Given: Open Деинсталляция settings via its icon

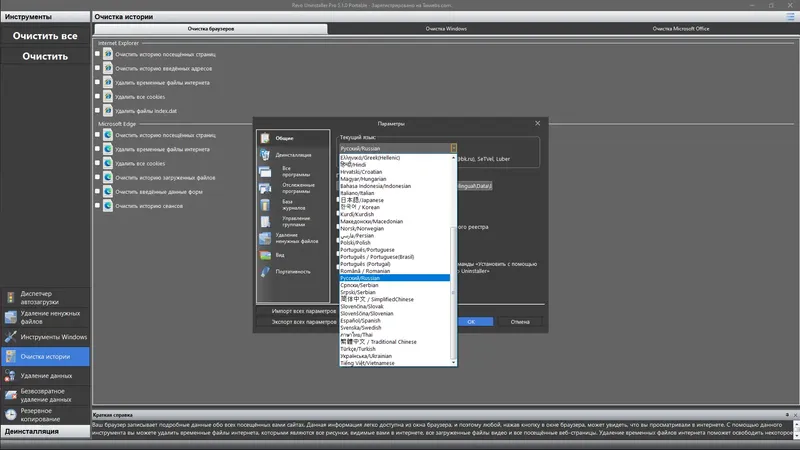Looking at the screenshot, I should click(x=265, y=155).
